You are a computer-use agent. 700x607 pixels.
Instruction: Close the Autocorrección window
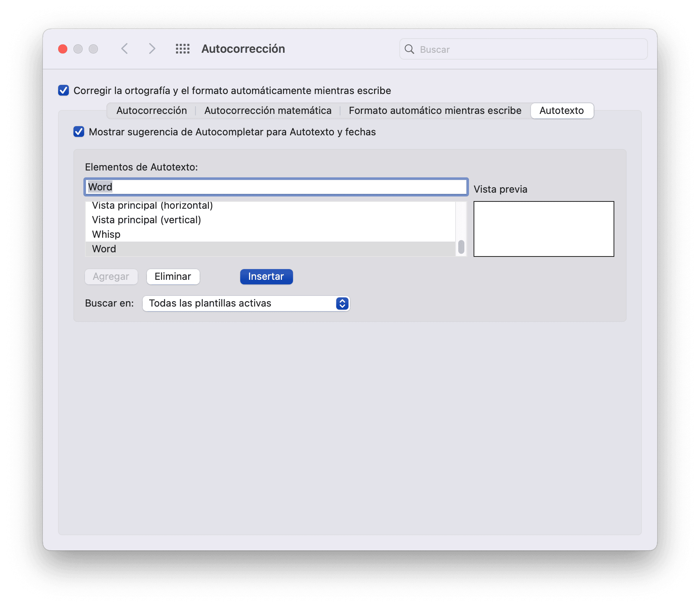click(63, 49)
